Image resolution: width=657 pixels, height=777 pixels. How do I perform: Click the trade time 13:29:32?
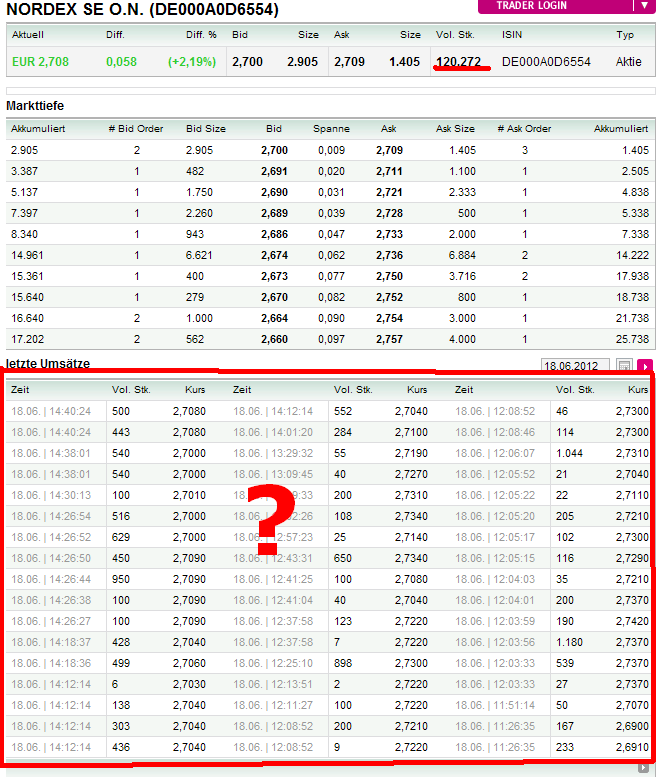coord(292,453)
